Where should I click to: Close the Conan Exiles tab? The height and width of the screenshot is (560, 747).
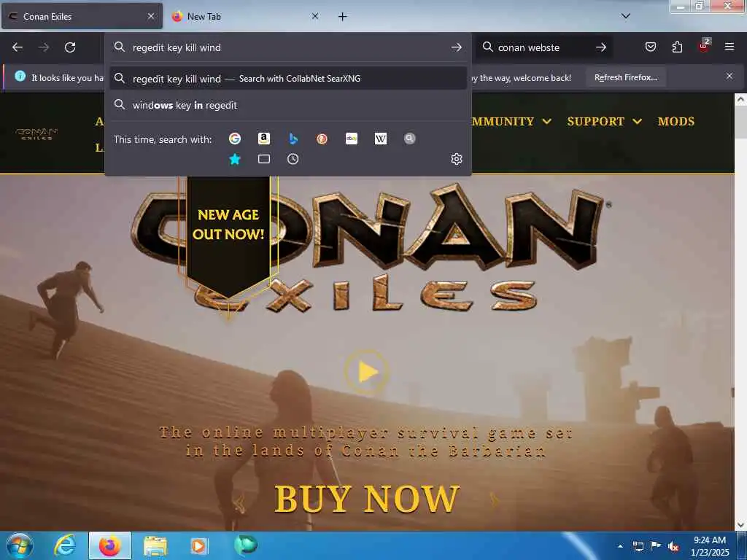(150, 16)
